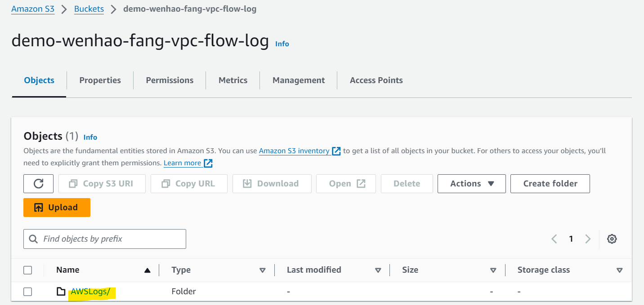This screenshot has width=644, height=305.
Task: Click the Storage class column header
Action: pyautogui.click(x=544, y=270)
